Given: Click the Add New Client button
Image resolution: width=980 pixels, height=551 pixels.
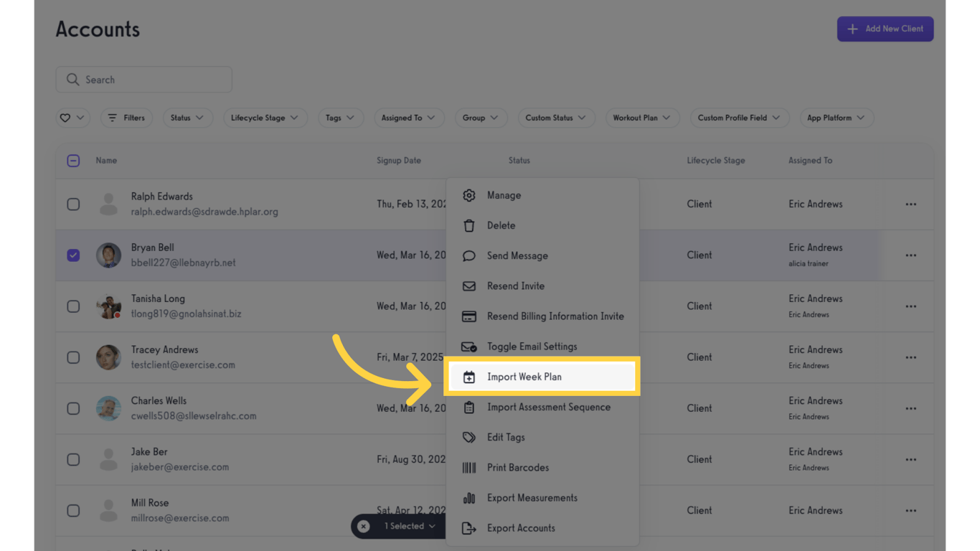Looking at the screenshot, I should tap(885, 29).
